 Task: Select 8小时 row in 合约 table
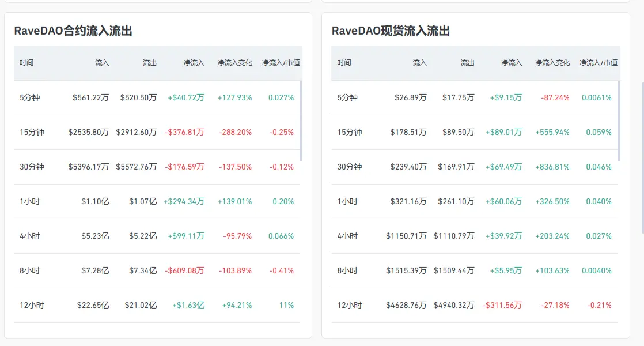click(x=157, y=270)
